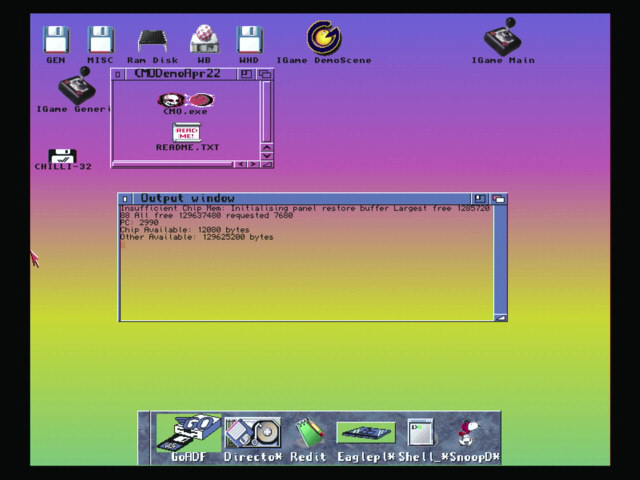This screenshot has width=640, height=480.
Task: Click the CMODemoApr22 window up scroll arrow
Action: coord(267,148)
